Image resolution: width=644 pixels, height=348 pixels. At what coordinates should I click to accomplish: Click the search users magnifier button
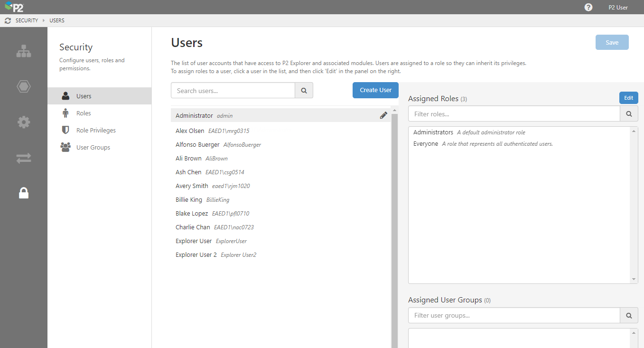pyautogui.click(x=304, y=90)
